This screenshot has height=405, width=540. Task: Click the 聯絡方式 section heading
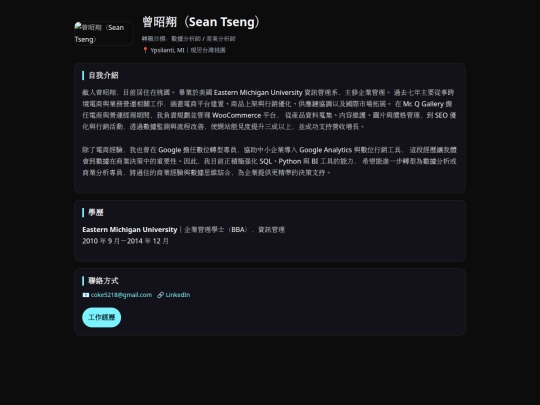[103, 281]
